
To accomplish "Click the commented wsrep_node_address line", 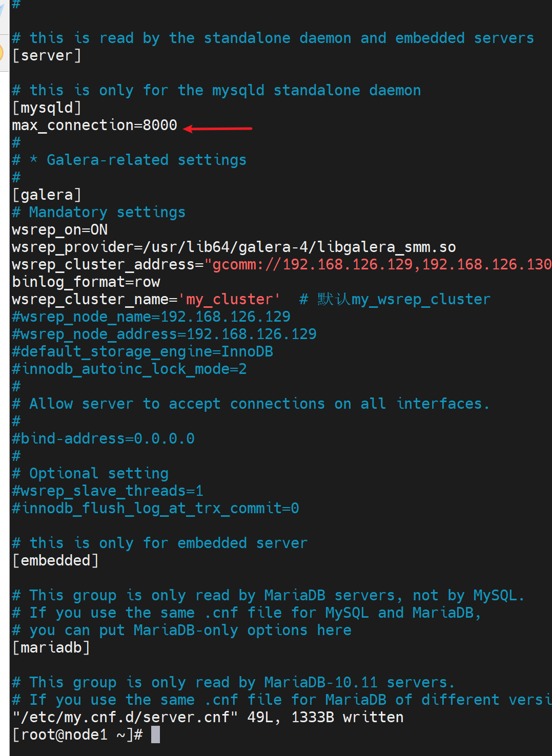I will (164, 334).
